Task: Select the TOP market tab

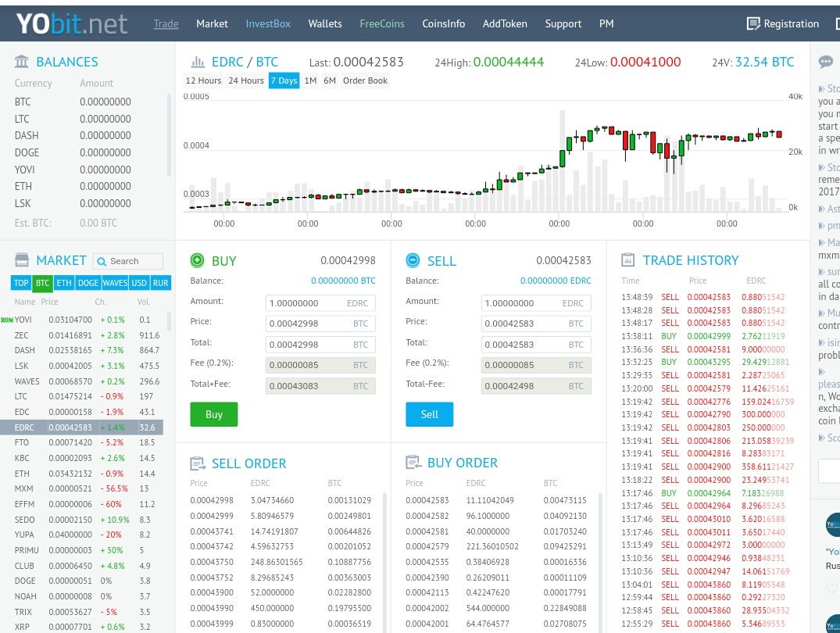Action: click(21, 282)
